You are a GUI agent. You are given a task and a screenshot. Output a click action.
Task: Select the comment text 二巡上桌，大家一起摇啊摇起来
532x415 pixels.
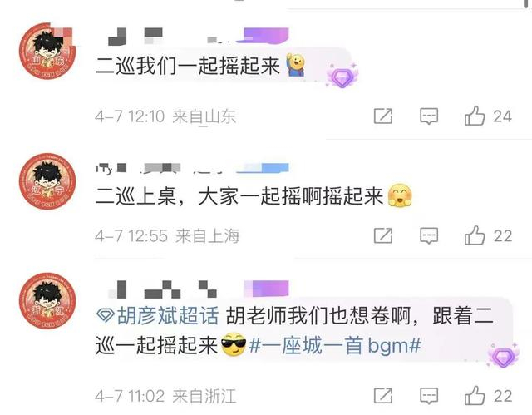[x=239, y=196]
